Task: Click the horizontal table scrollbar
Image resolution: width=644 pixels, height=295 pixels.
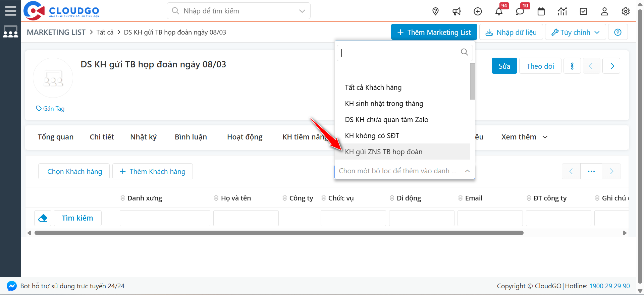Action: tap(279, 233)
